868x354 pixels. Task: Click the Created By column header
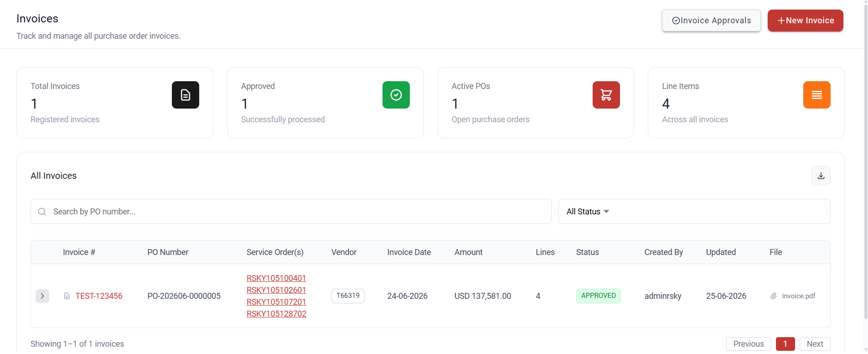[x=663, y=252]
